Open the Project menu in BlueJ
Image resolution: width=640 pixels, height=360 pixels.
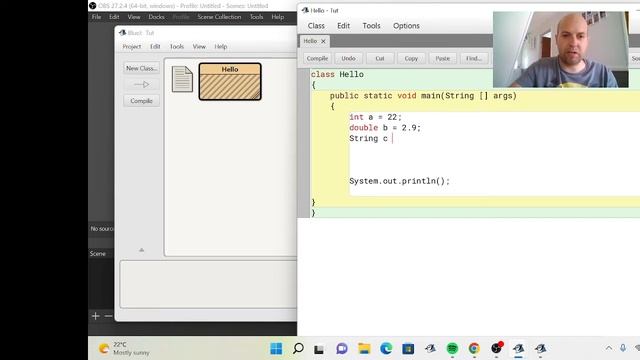tap(132, 47)
